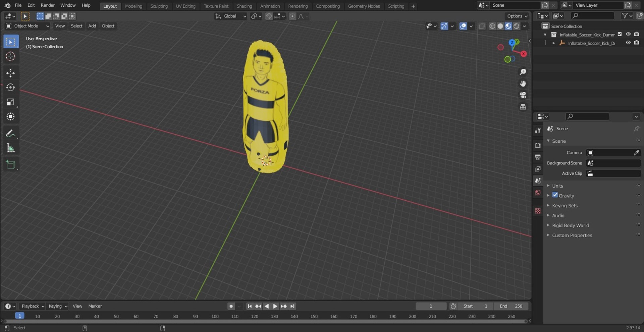
Task: Hide Inflatable_Soccer_Kick_Dummy collection in viewport
Action: click(628, 34)
